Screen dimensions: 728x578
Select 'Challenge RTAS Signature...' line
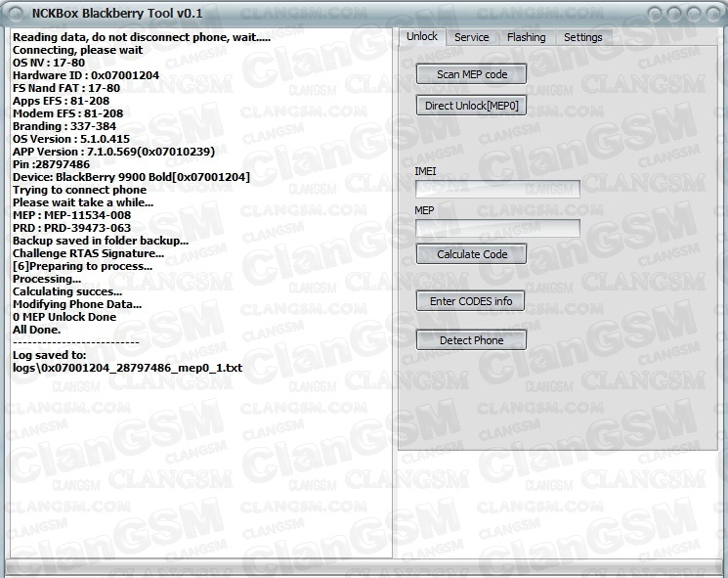click(x=88, y=253)
